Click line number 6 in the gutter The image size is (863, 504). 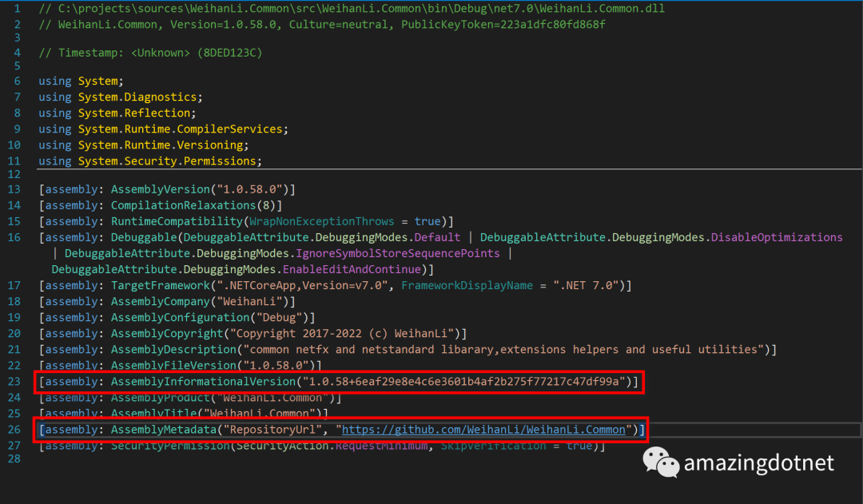(17, 81)
